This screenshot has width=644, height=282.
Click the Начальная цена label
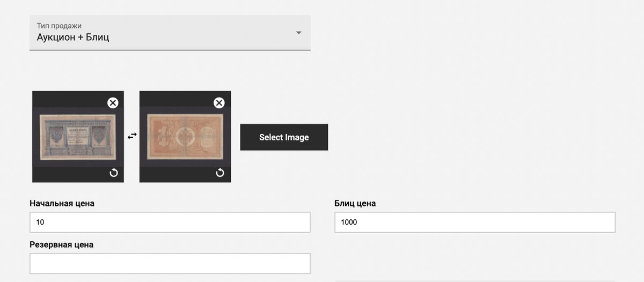pos(62,203)
